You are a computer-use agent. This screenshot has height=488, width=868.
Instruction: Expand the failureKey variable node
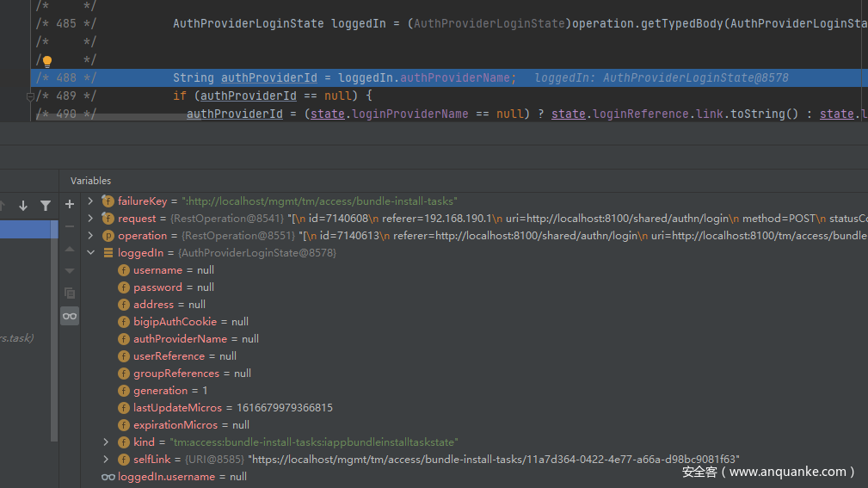coord(91,201)
